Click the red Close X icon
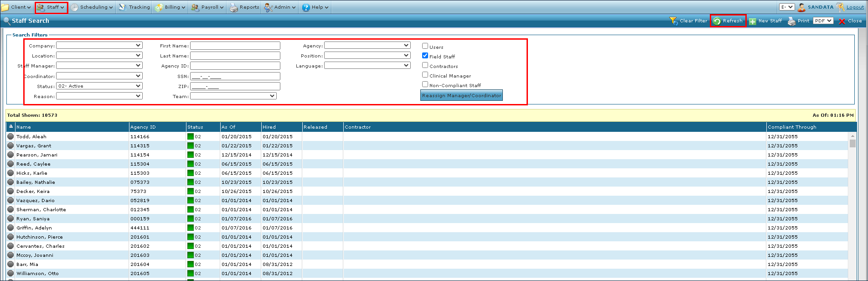This screenshot has width=868, height=281. coord(842,21)
